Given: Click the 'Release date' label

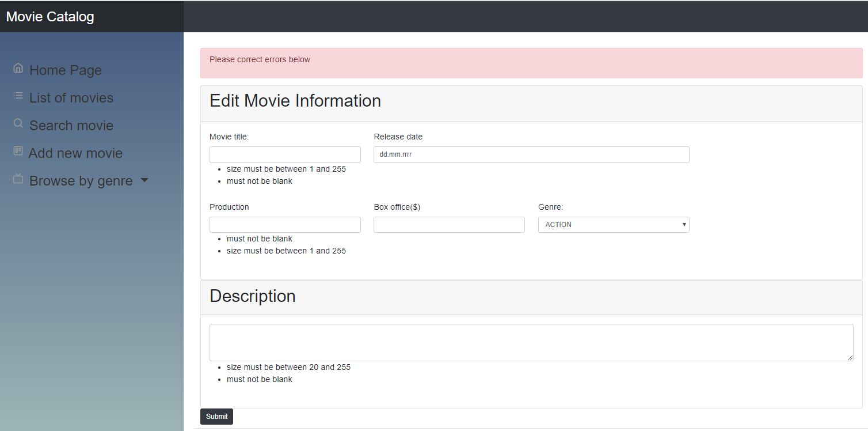Looking at the screenshot, I should pyautogui.click(x=398, y=137).
